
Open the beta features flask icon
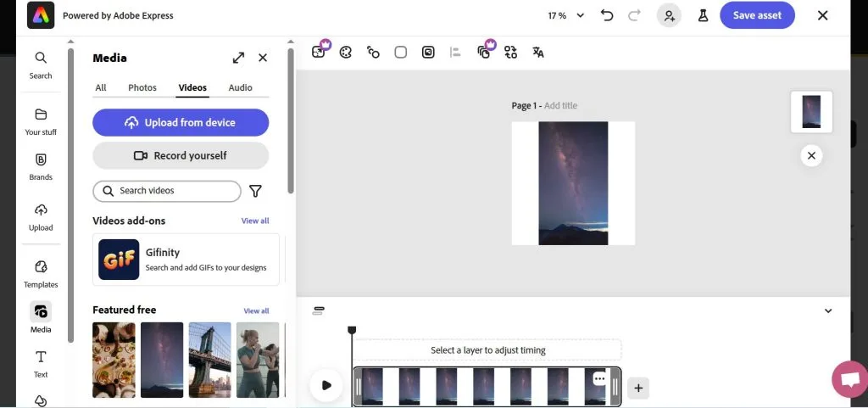click(703, 15)
